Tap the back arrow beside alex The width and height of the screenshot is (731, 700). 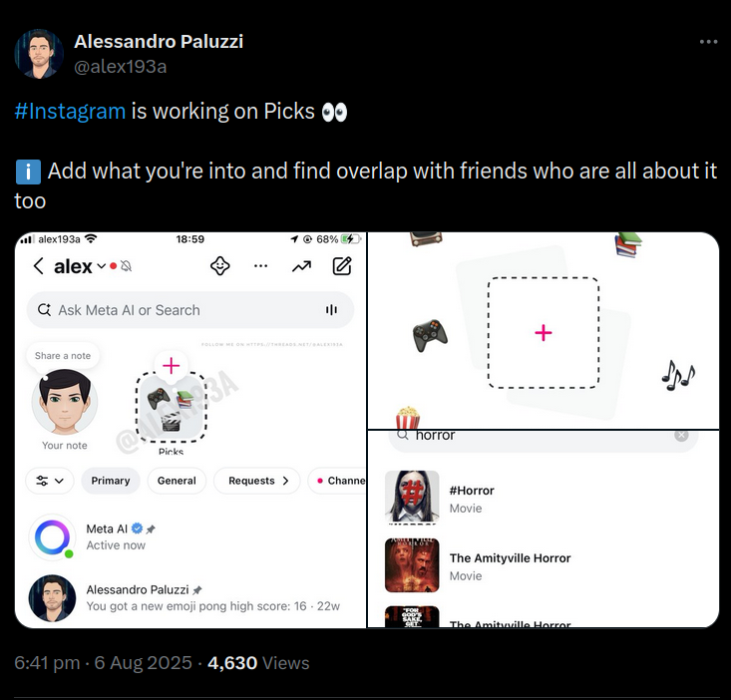38,266
